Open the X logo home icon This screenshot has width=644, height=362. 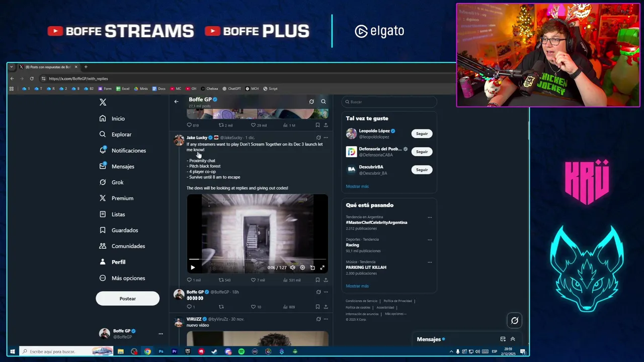103,102
